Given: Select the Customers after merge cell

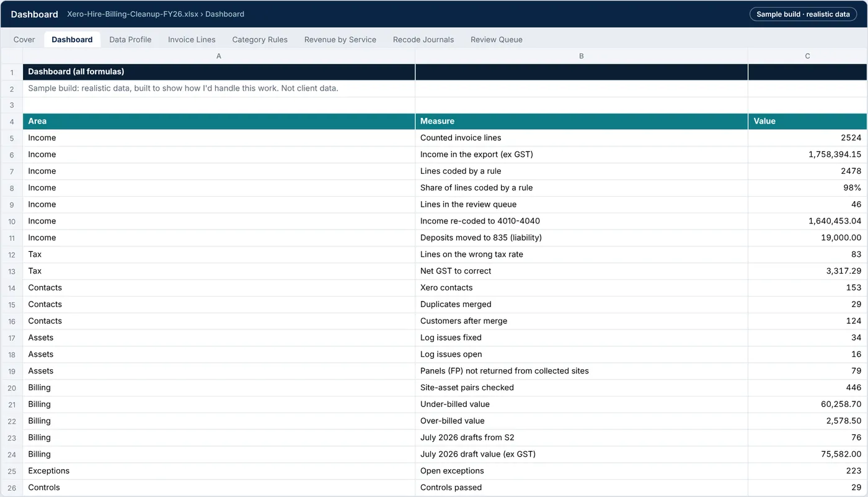Looking at the screenshot, I should point(582,321).
